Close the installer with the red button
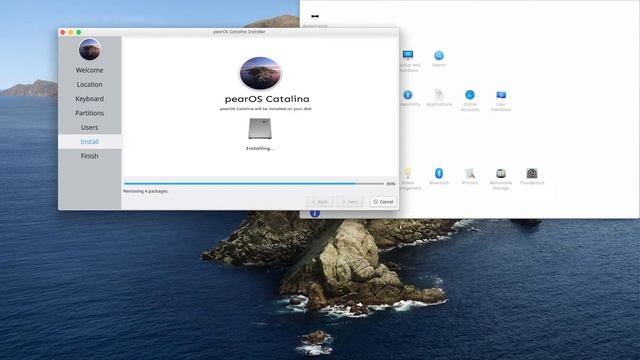 click(x=63, y=32)
